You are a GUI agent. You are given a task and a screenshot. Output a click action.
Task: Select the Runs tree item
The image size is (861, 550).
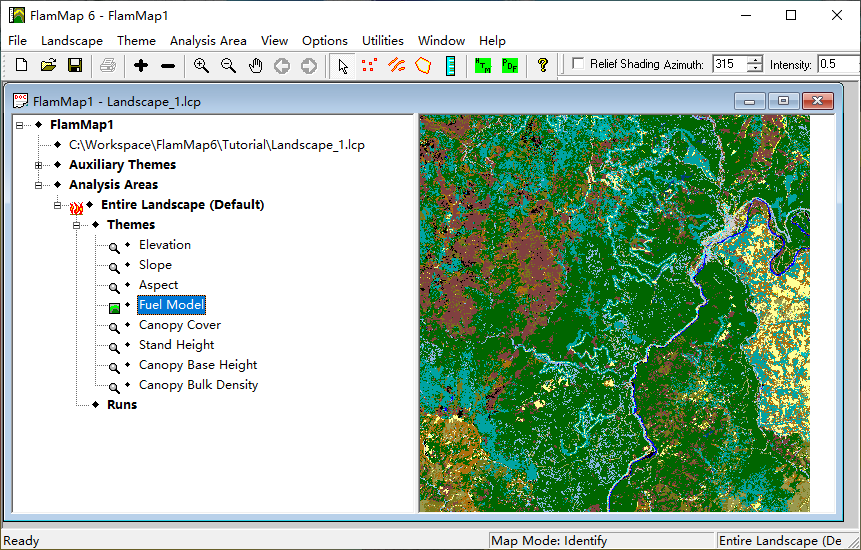pyautogui.click(x=122, y=405)
